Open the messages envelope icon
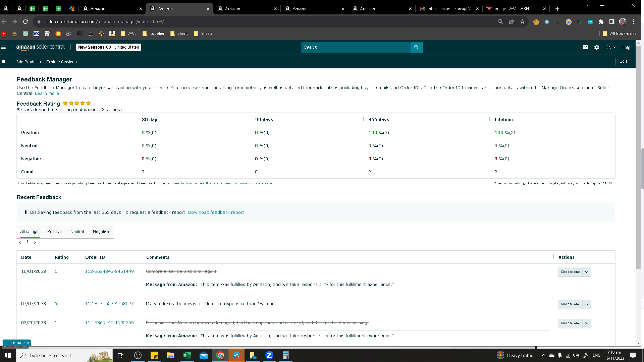The width and height of the screenshot is (644, 362). click(585, 47)
